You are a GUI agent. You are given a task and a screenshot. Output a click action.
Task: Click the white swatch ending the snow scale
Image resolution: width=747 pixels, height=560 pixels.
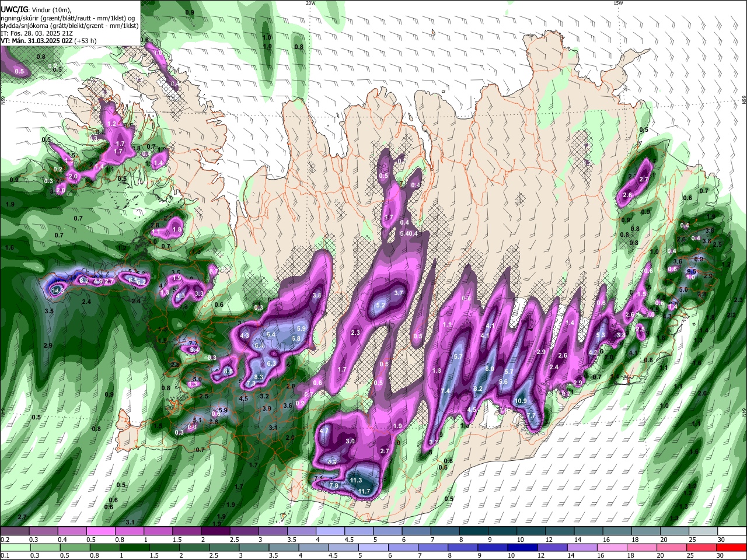(x=731, y=531)
